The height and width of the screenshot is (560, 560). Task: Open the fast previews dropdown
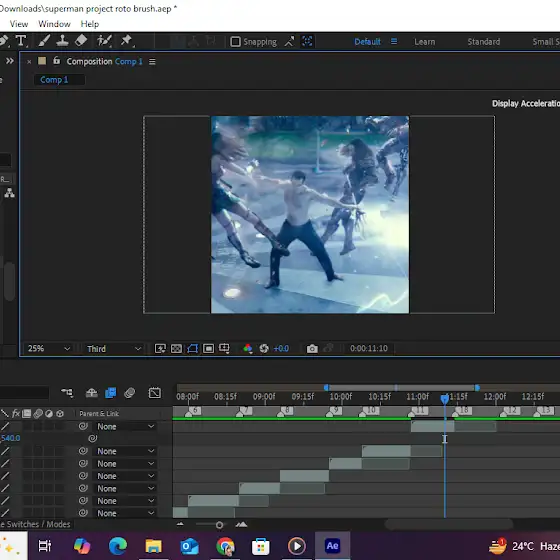[160, 349]
